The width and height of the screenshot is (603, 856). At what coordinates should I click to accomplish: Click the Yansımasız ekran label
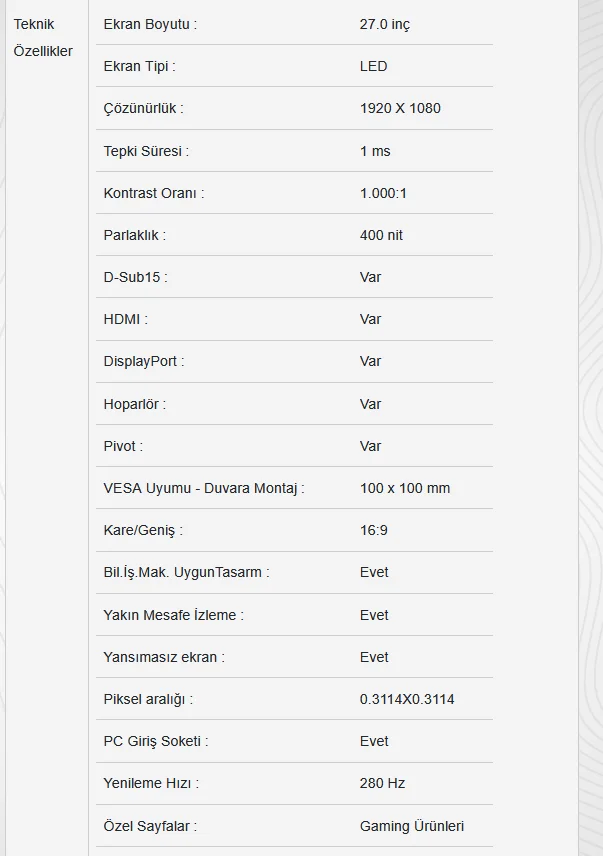click(164, 657)
